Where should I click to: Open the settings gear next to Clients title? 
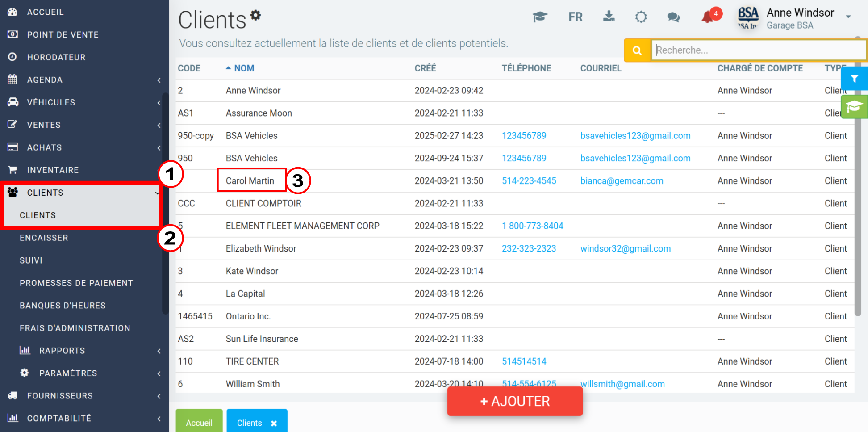[255, 15]
